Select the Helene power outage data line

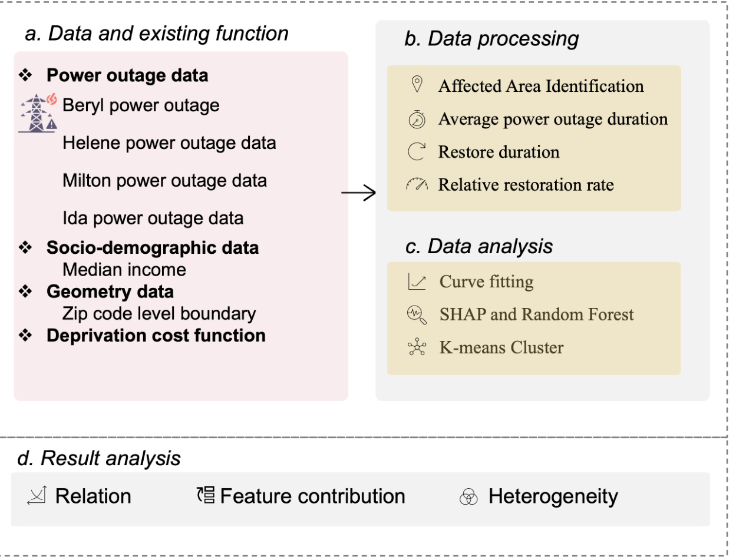pyautogui.click(x=169, y=143)
